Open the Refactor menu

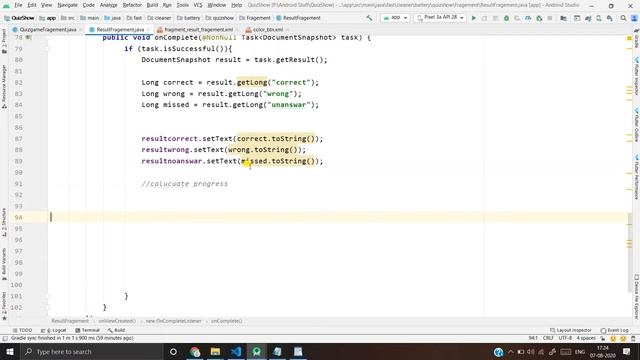tap(132, 5)
